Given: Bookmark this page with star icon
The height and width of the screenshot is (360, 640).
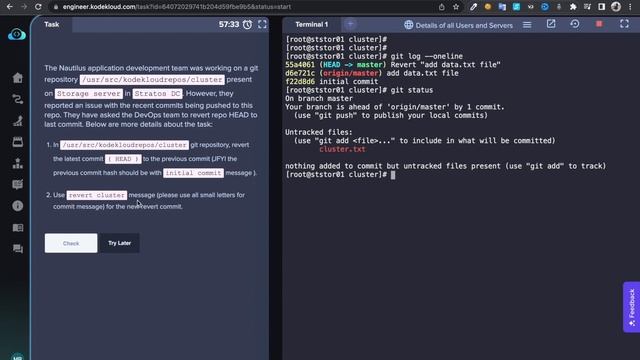Looking at the screenshot, I should (456, 7).
